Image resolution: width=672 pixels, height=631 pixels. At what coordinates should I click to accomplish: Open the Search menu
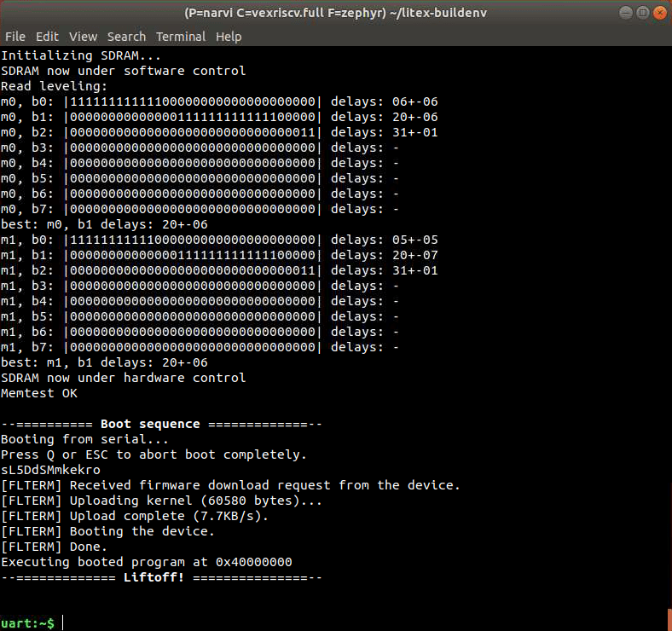[126, 37]
